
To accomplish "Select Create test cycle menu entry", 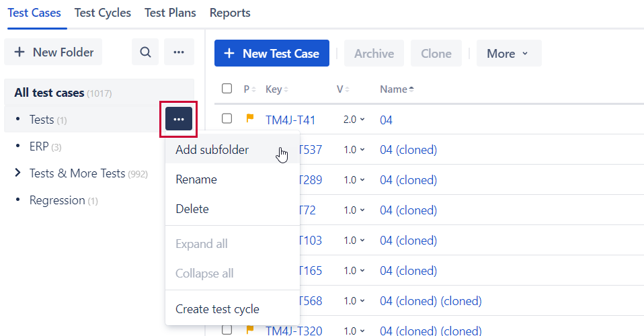I will pyautogui.click(x=217, y=309).
